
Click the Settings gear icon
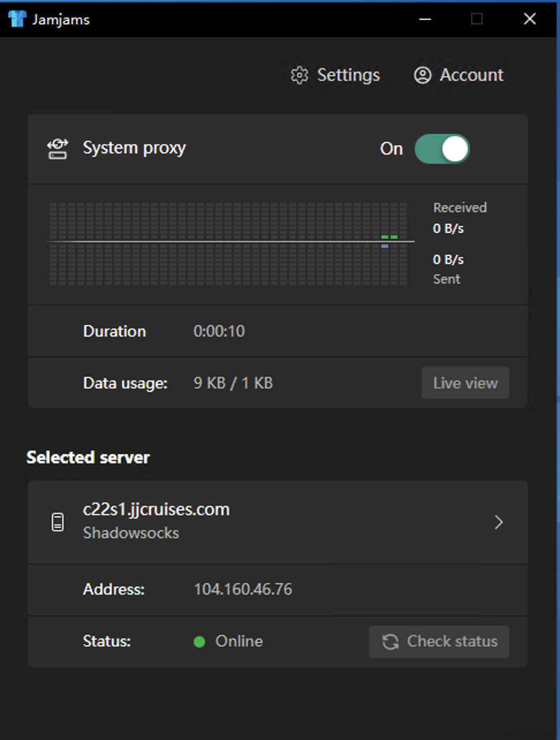tap(299, 75)
